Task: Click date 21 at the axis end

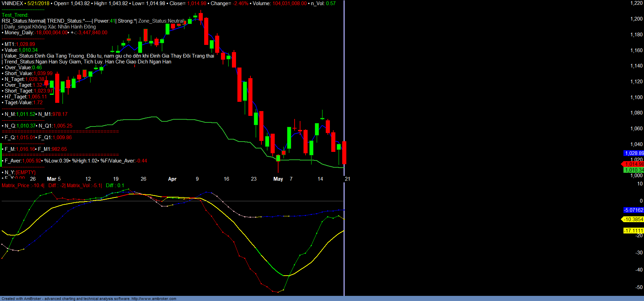Action: 347,179
